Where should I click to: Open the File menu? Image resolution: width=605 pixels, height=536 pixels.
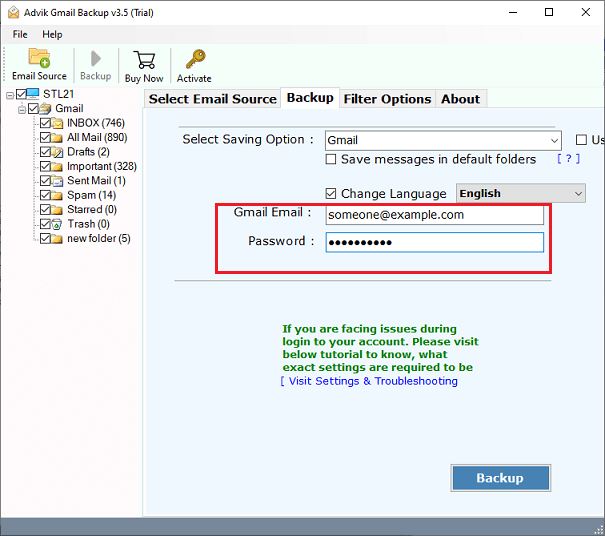point(20,34)
